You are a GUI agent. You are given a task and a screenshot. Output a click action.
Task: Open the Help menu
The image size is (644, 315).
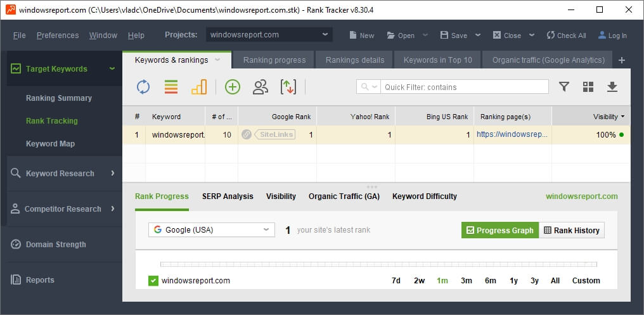(136, 35)
